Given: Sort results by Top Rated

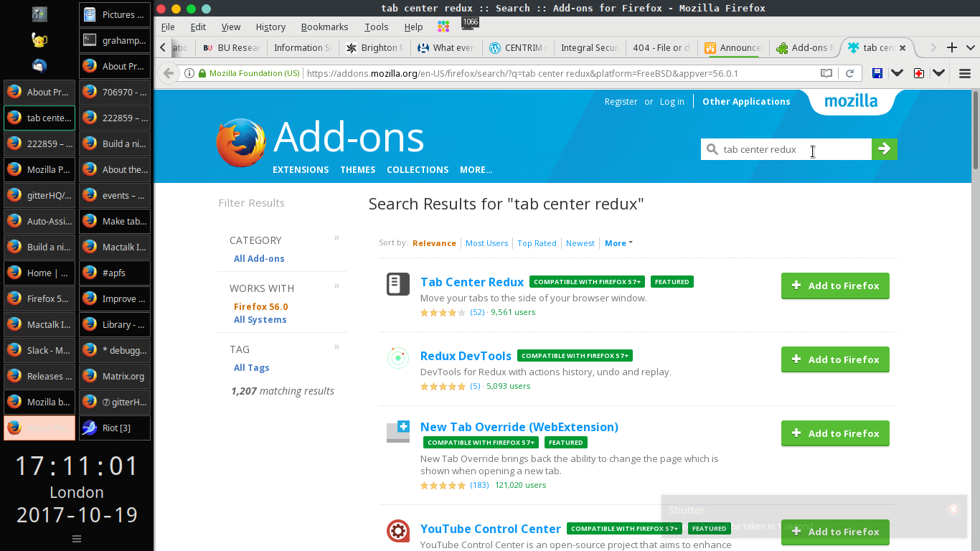Looking at the screenshot, I should pyautogui.click(x=537, y=243).
